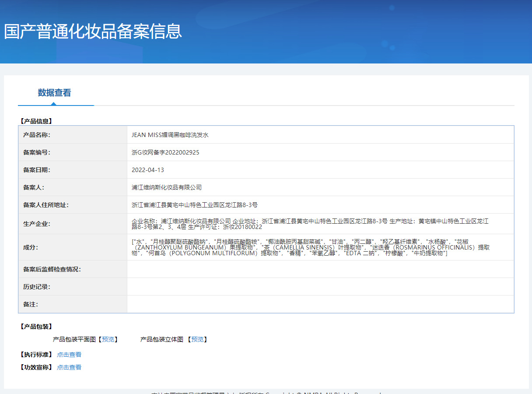
Task: Select product name JEAN MISS媚调黑咖啡洗发水
Action: tap(170, 135)
